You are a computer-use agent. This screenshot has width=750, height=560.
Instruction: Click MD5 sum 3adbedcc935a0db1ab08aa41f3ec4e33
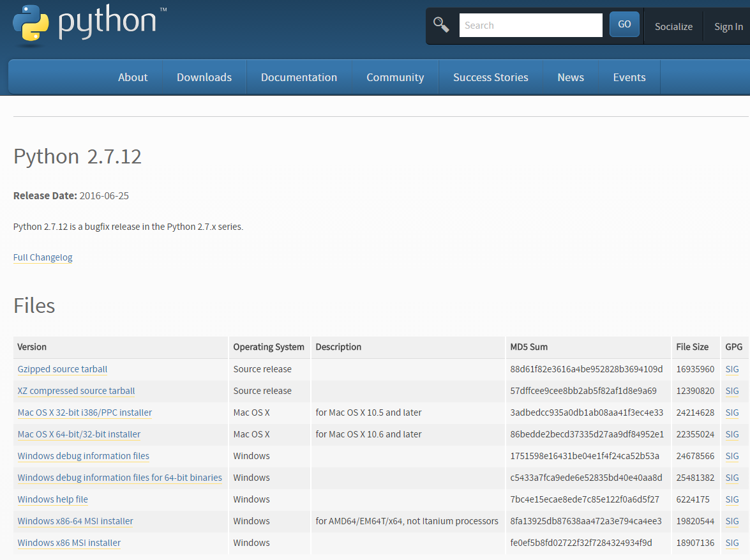pyautogui.click(x=587, y=412)
